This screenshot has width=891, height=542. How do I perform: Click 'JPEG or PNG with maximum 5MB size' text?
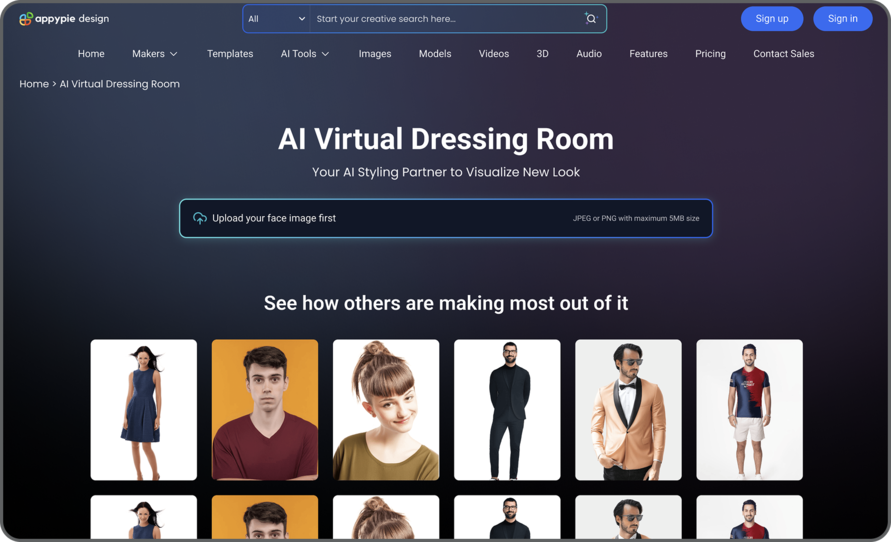coord(636,218)
